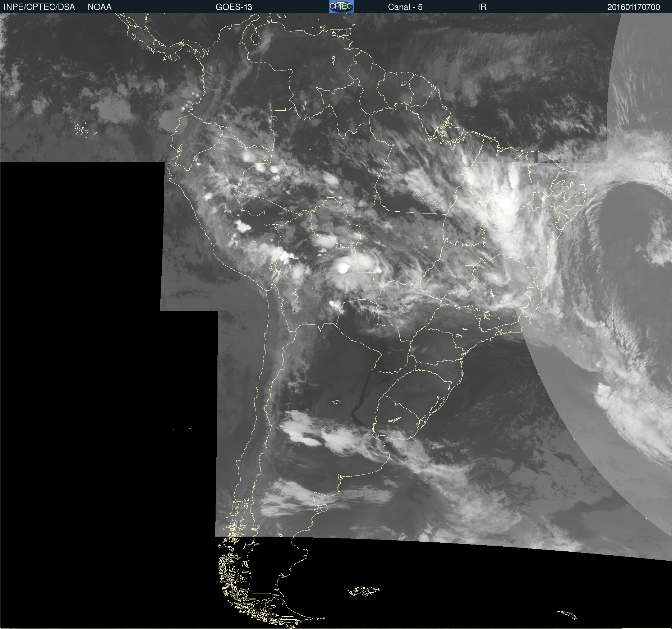Click the CPTEC logo in the header

click(341, 6)
